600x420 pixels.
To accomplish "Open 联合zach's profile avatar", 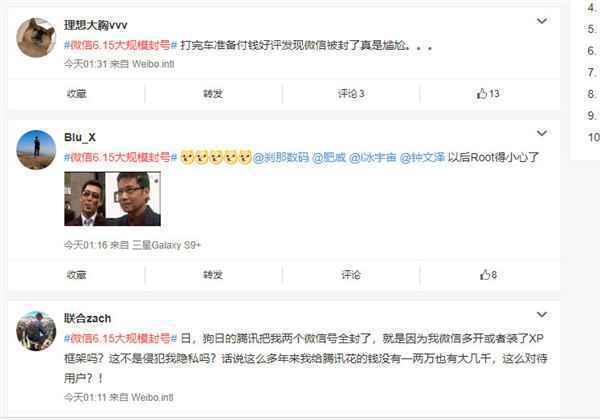I will click(36, 331).
